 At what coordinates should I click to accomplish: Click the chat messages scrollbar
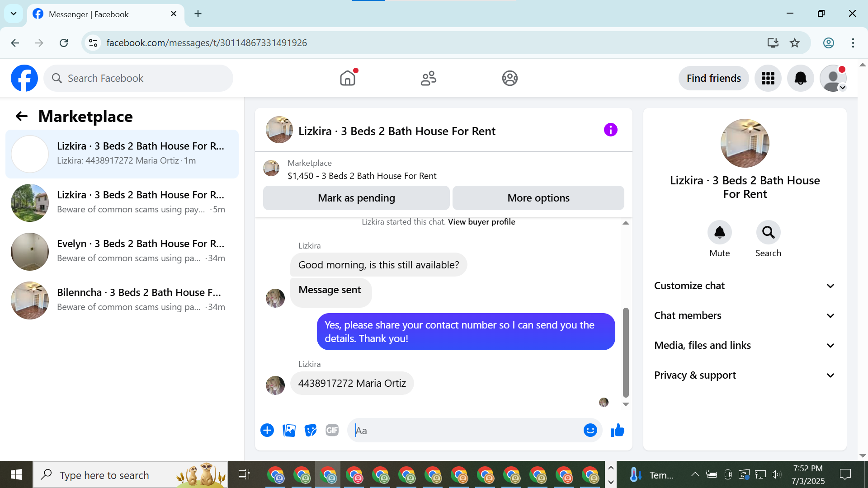(x=626, y=352)
